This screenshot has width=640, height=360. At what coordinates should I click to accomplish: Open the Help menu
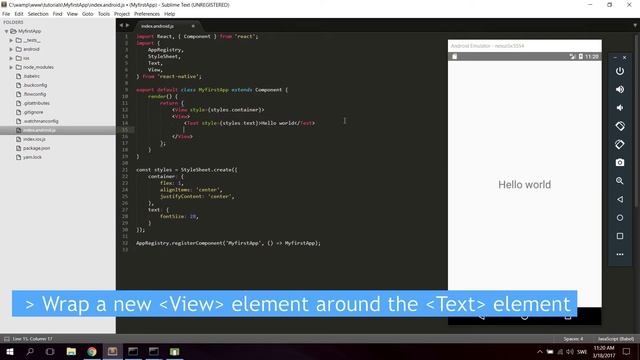tap(169, 14)
